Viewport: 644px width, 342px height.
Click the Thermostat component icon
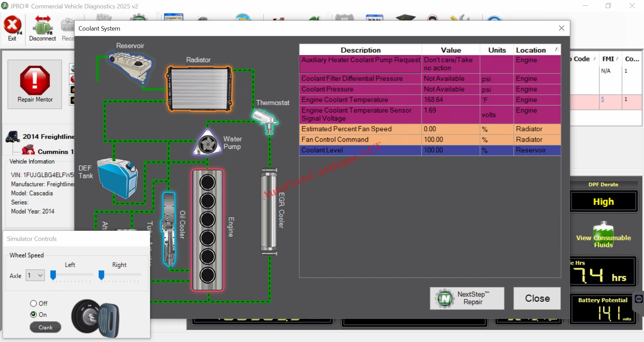coord(265,122)
